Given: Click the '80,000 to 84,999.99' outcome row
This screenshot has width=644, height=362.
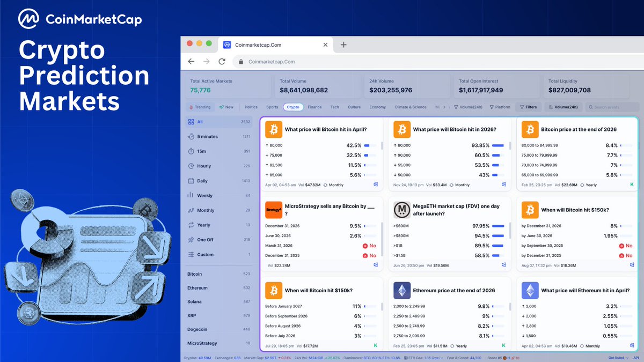Looking at the screenshot, I should point(578,145).
